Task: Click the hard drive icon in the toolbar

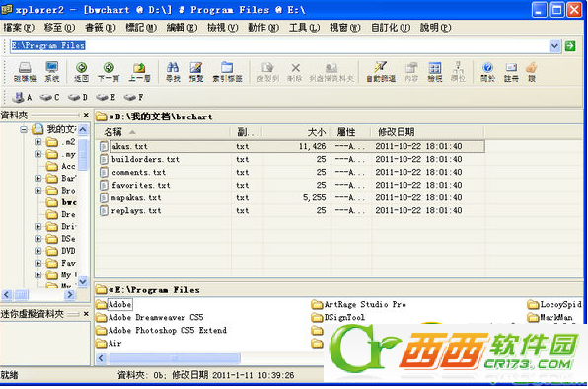Action: tap(25, 71)
